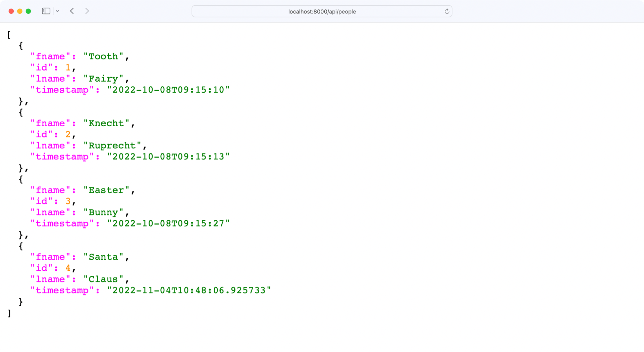Reload the page with the refresh icon
This screenshot has width=644, height=352.
pyautogui.click(x=446, y=11)
